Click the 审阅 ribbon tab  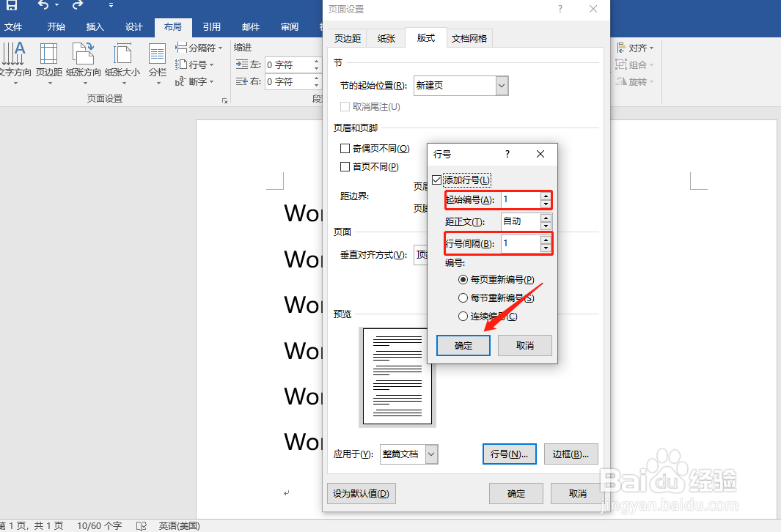[x=289, y=26]
